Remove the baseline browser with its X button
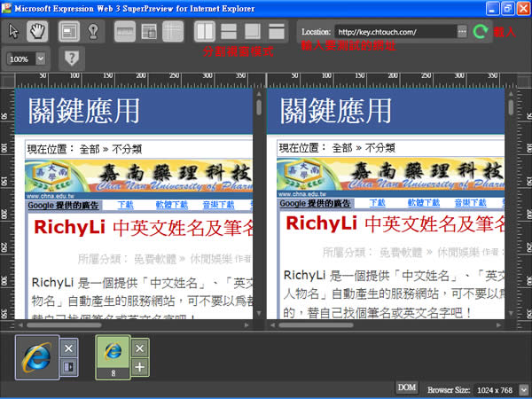Screen dimensions: 532x399 (68, 348)
